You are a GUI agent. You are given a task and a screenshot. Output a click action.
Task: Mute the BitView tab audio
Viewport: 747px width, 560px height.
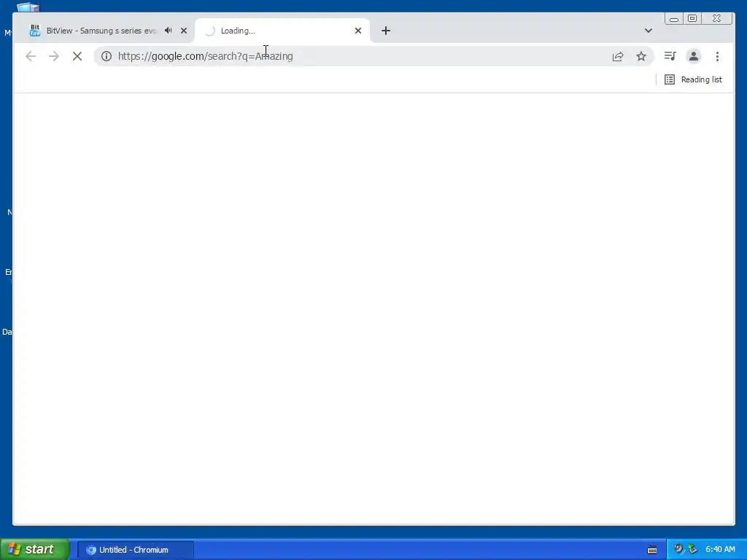(169, 31)
